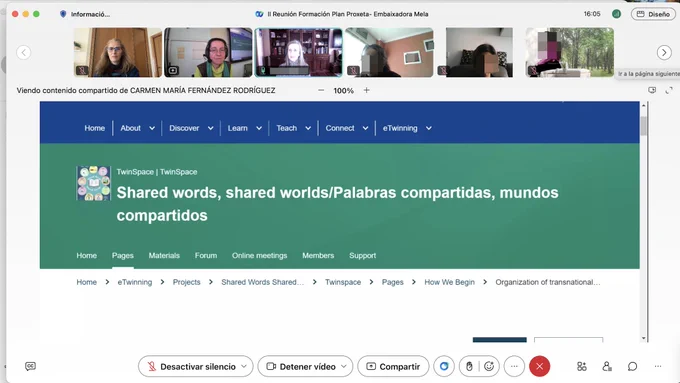
Task: Open audio options arrow beside Desactivar silencio
Action: (x=244, y=367)
